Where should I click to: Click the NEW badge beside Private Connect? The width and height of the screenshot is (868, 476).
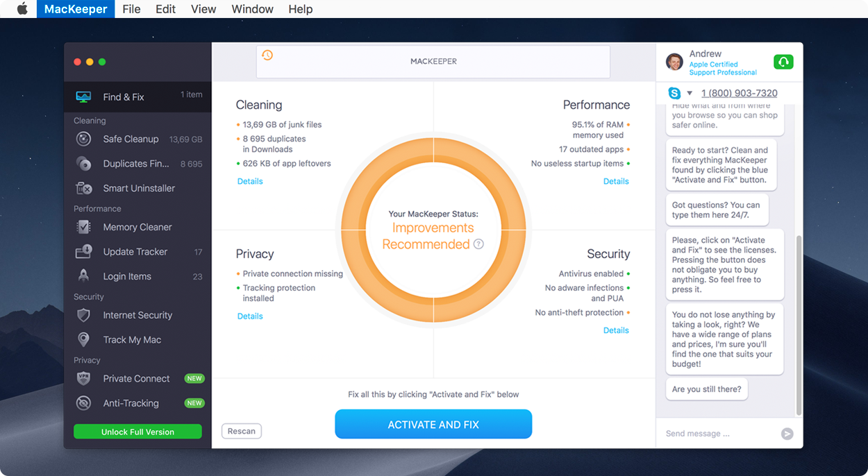point(194,378)
